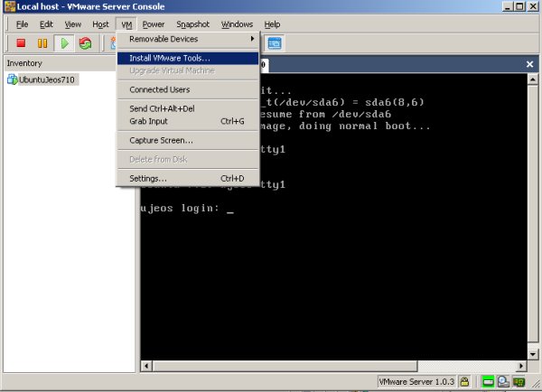Select Send Ctrl+Alt+Del menu item
Screen dimensions: 542x392
pyautogui.click(x=189, y=108)
